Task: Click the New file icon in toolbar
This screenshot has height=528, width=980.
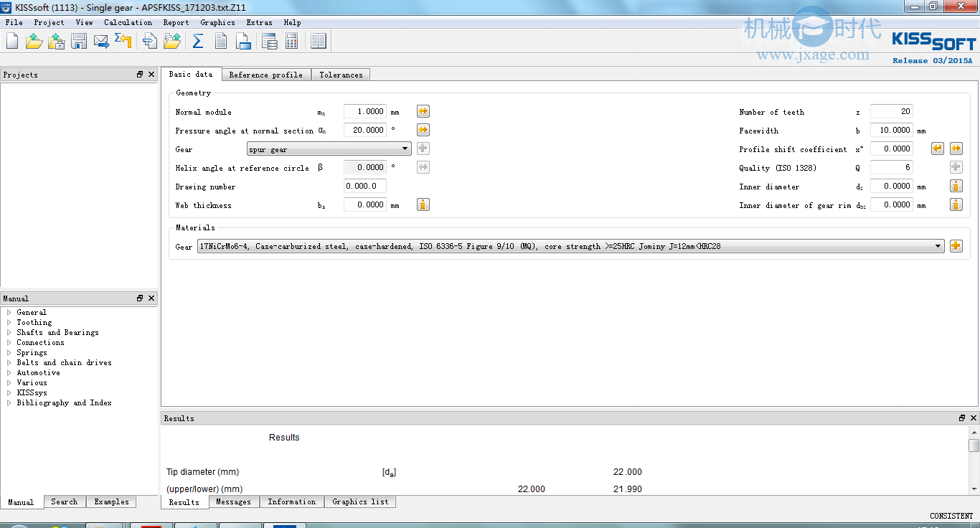Action: (12, 41)
